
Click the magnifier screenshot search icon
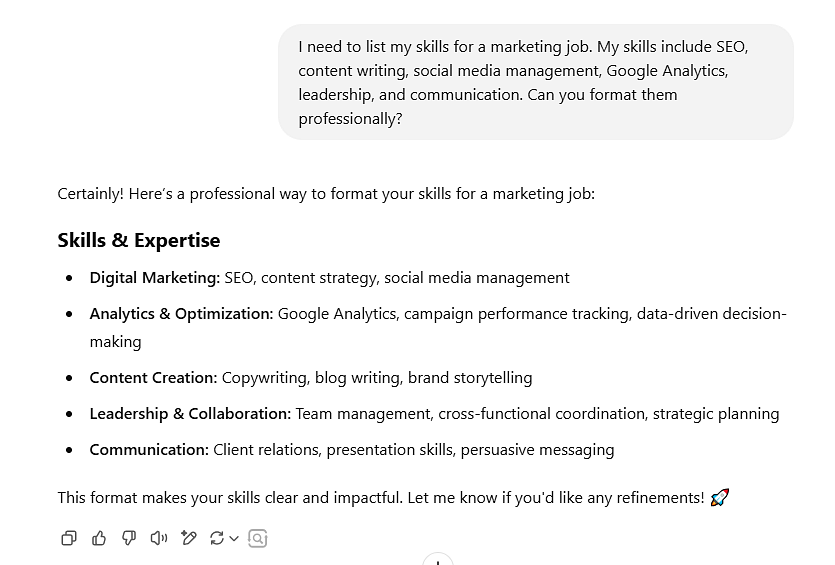coord(258,538)
